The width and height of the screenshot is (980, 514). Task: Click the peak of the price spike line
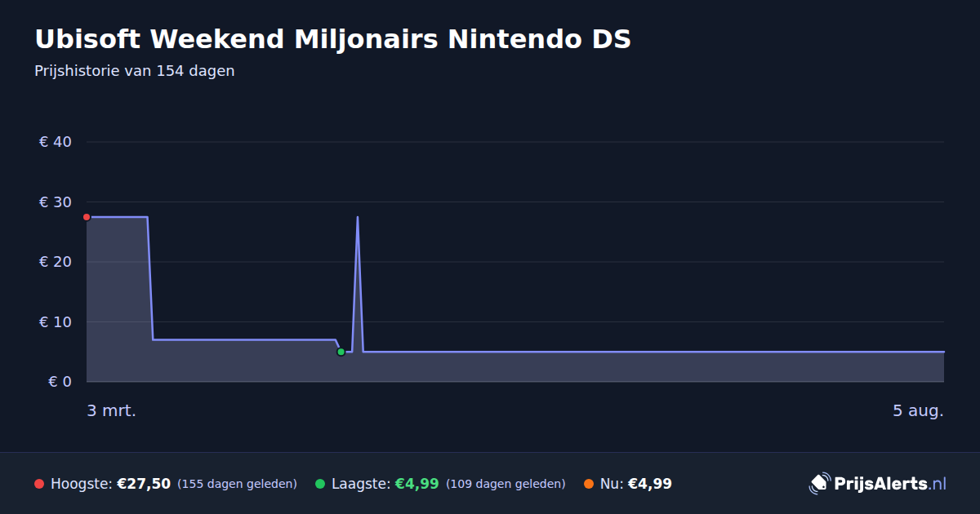[x=357, y=218]
